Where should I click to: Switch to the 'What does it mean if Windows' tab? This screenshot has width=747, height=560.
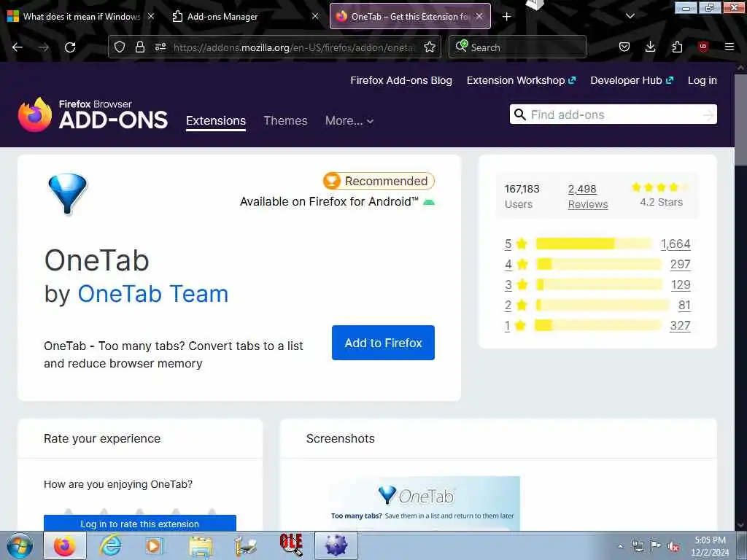point(81,17)
